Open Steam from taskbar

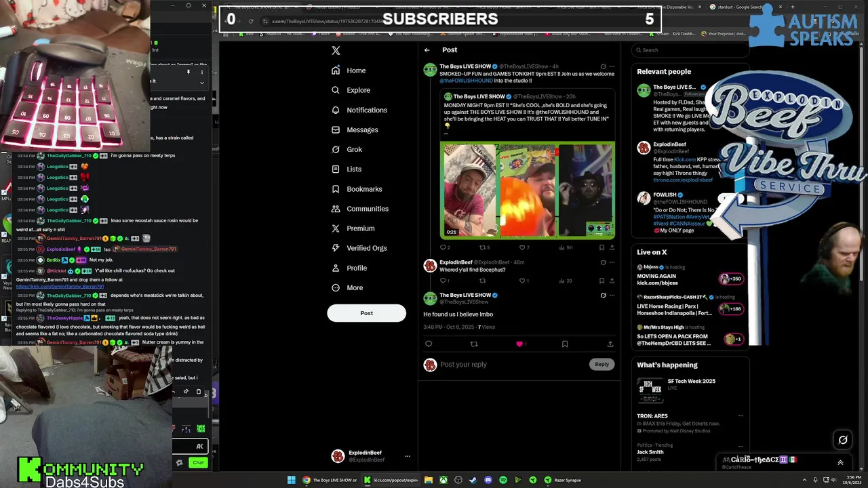[x=473, y=480]
